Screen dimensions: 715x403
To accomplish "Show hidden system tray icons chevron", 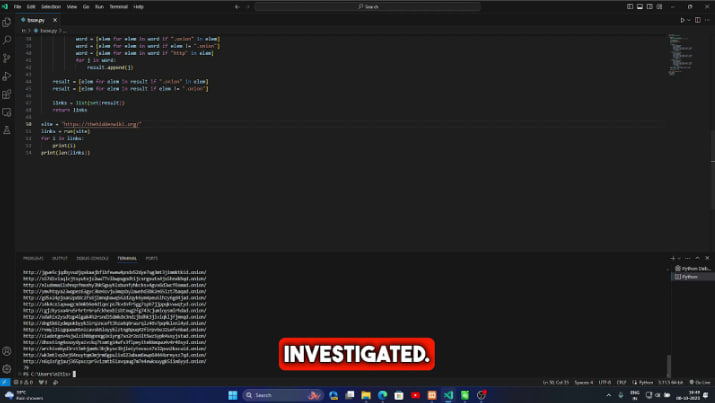I will pos(609,395).
